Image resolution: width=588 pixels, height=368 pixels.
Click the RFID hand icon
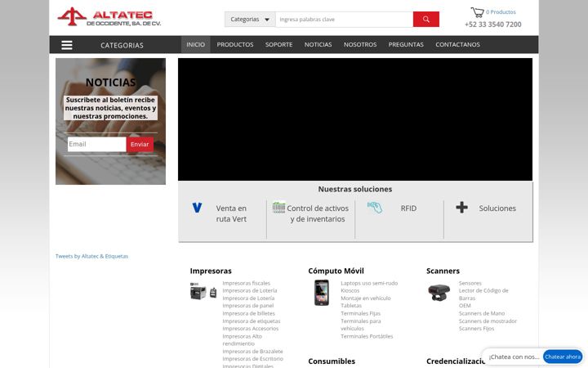[375, 207]
